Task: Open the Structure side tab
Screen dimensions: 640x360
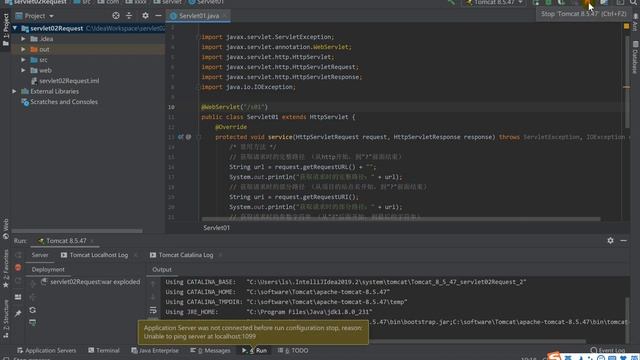Action: tap(5, 319)
